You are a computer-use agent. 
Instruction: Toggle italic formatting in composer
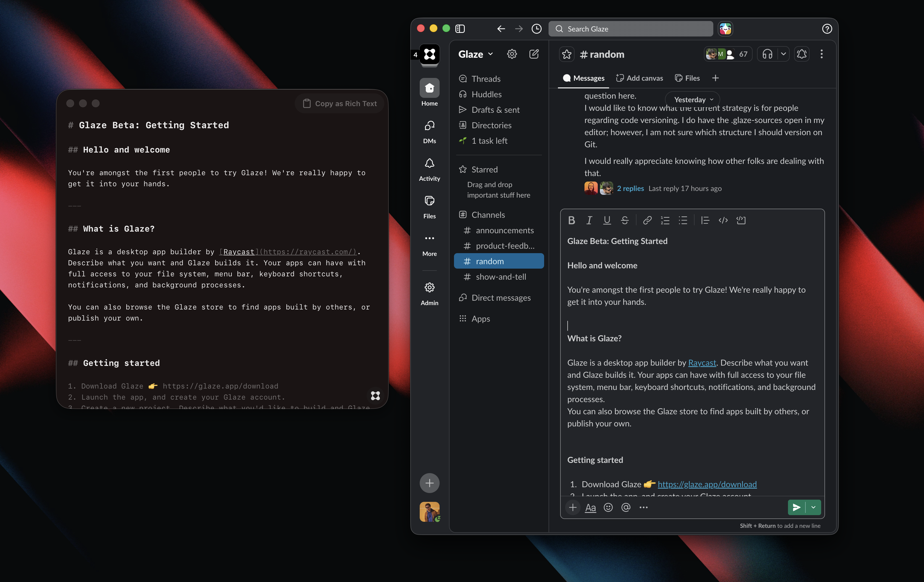(x=589, y=220)
